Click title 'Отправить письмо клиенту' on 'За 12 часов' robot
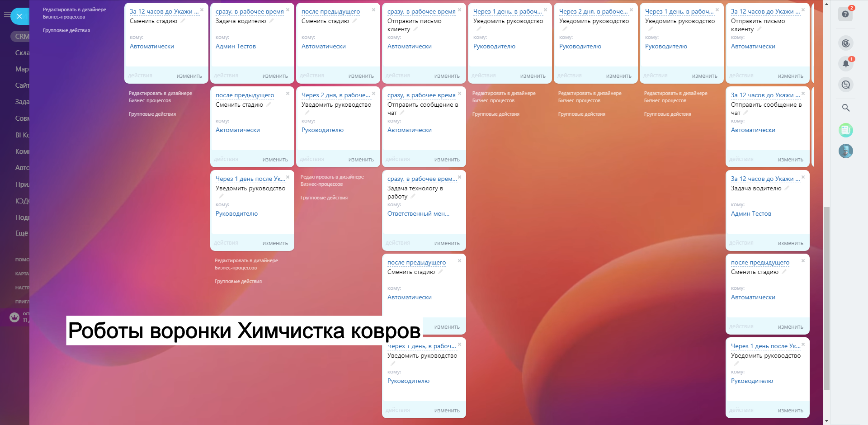Viewport: 868px width, 425px height. tap(758, 25)
